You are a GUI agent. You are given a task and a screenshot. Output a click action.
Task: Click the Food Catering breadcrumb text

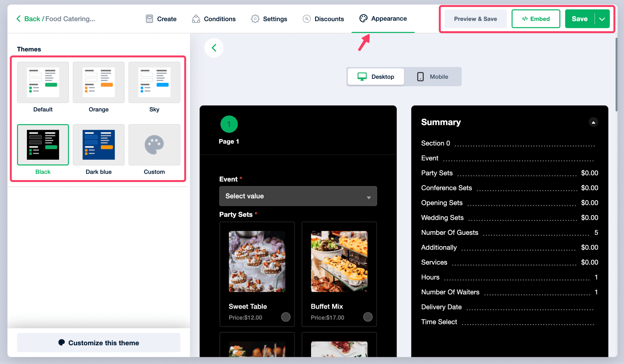[70, 19]
